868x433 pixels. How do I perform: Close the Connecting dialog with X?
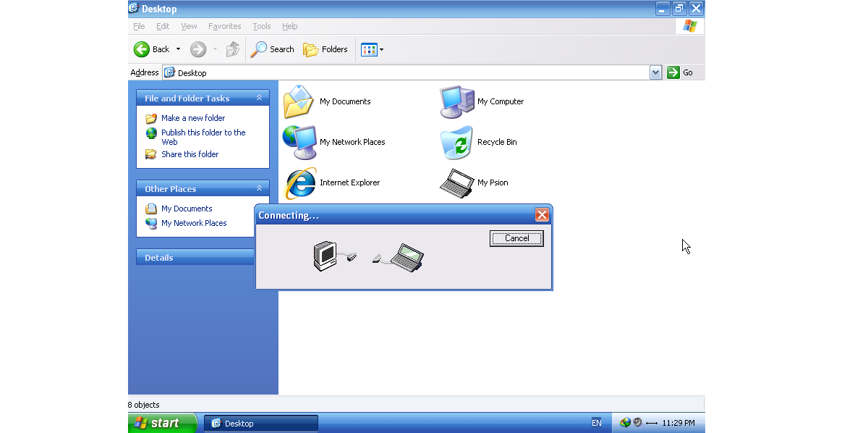click(542, 214)
